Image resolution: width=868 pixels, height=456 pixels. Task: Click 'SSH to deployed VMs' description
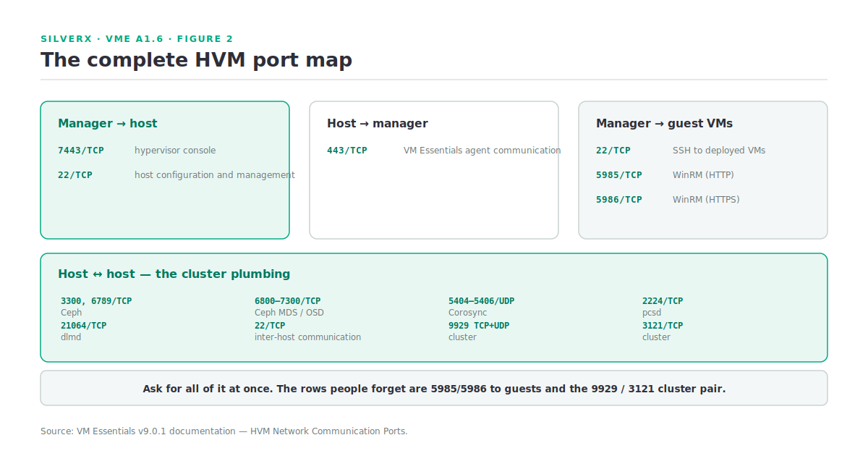pyautogui.click(x=719, y=151)
